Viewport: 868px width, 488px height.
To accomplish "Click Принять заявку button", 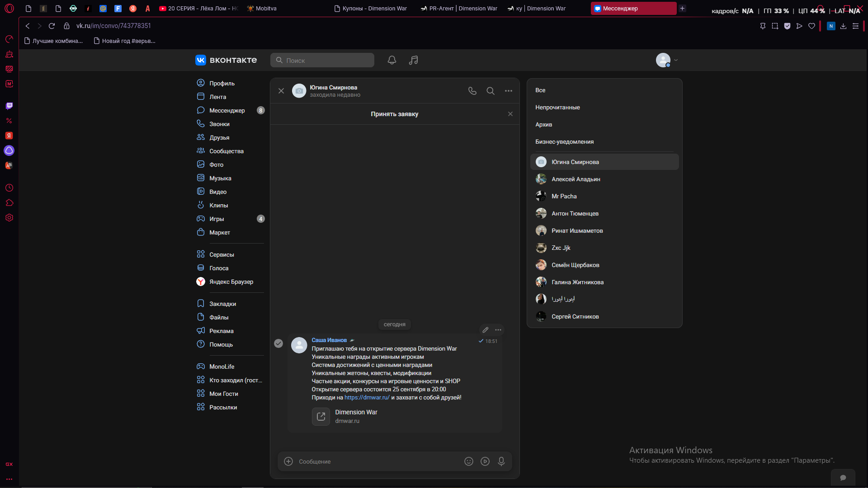I will pos(394,114).
